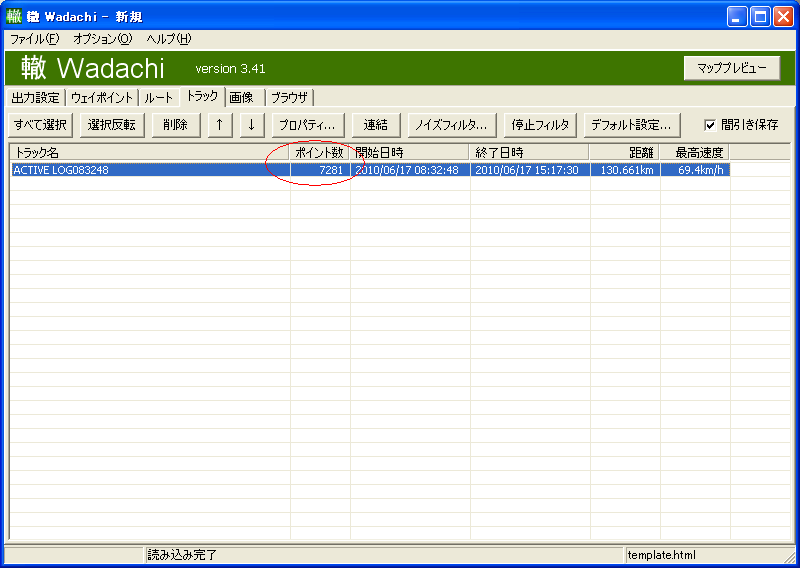Click the 連結 button
Image resolution: width=800 pixels, height=568 pixels.
tap(376, 125)
